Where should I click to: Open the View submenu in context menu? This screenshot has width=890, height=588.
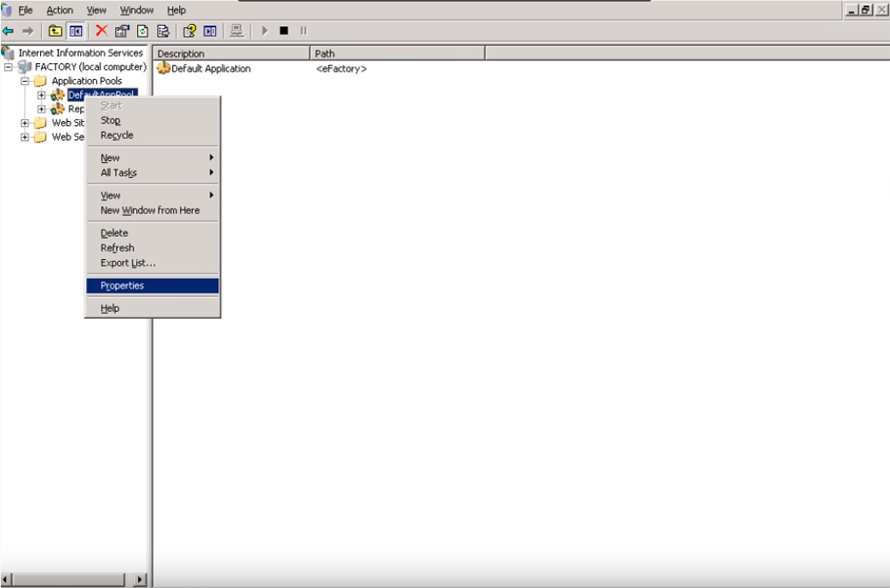(x=153, y=195)
